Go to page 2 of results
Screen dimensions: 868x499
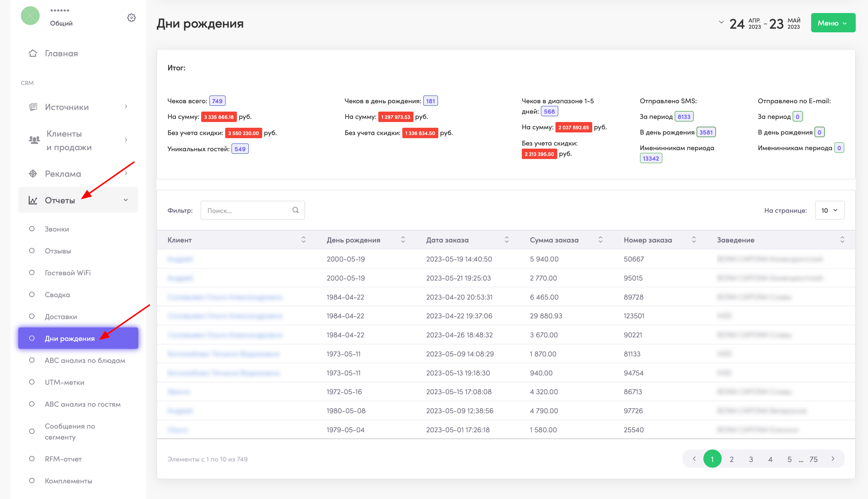pyautogui.click(x=732, y=459)
